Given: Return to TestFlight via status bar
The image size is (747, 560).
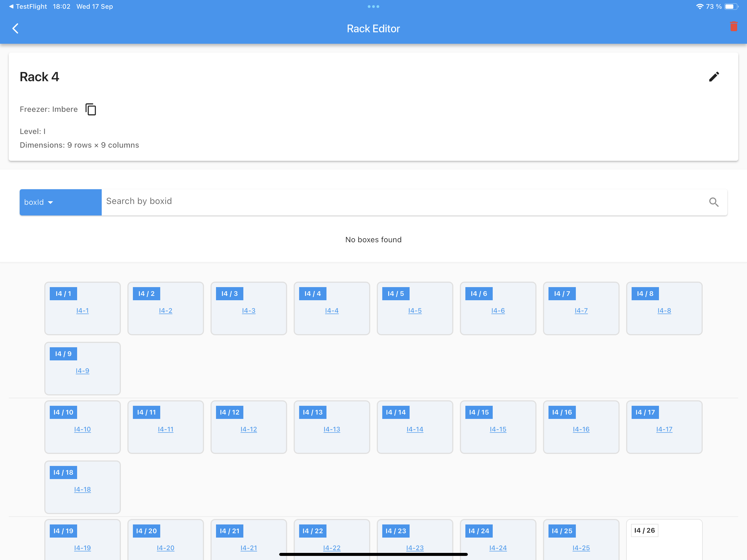Looking at the screenshot, I should coord(28,6).
